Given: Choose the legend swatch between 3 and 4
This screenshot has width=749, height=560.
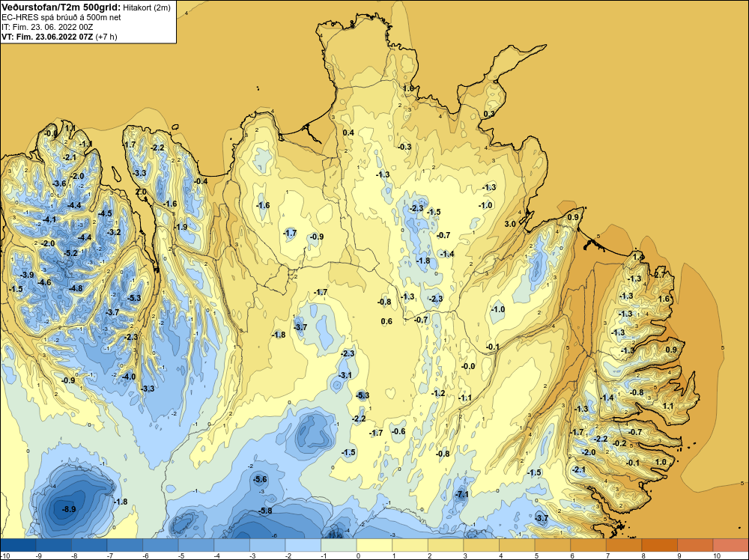Looking at the screenshot, I should [x=482, y=545].
